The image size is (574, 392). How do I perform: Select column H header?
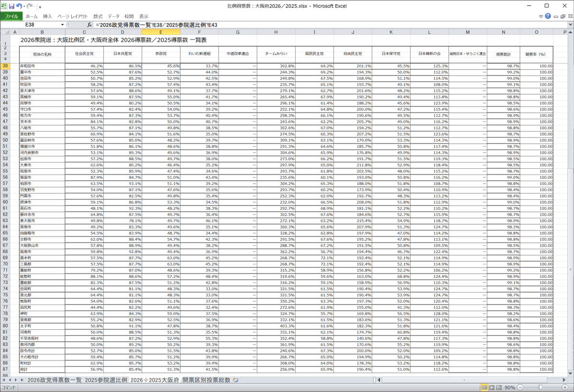pos(276,32)
